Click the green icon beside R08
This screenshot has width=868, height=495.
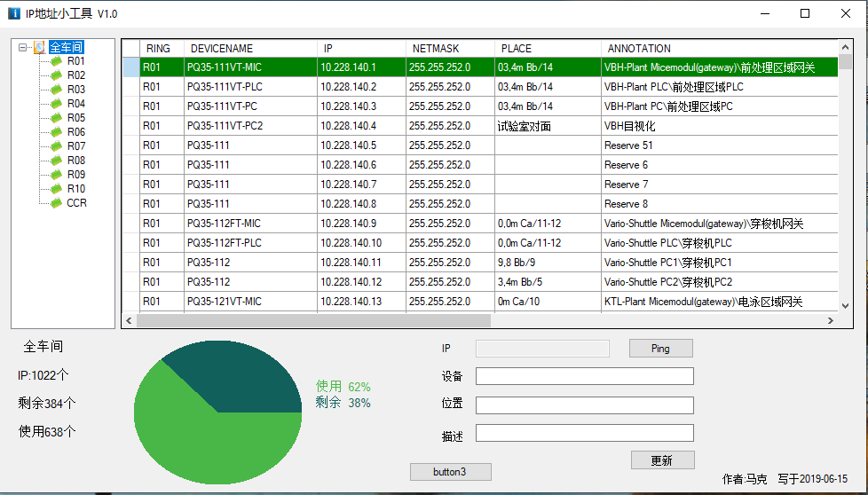tap(57, 161)
